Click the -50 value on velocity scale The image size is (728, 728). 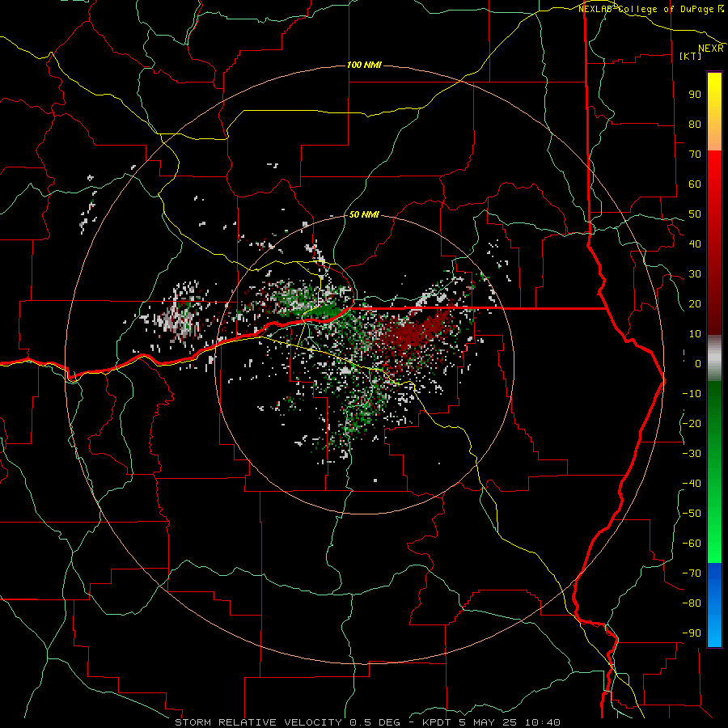[692, 514]
